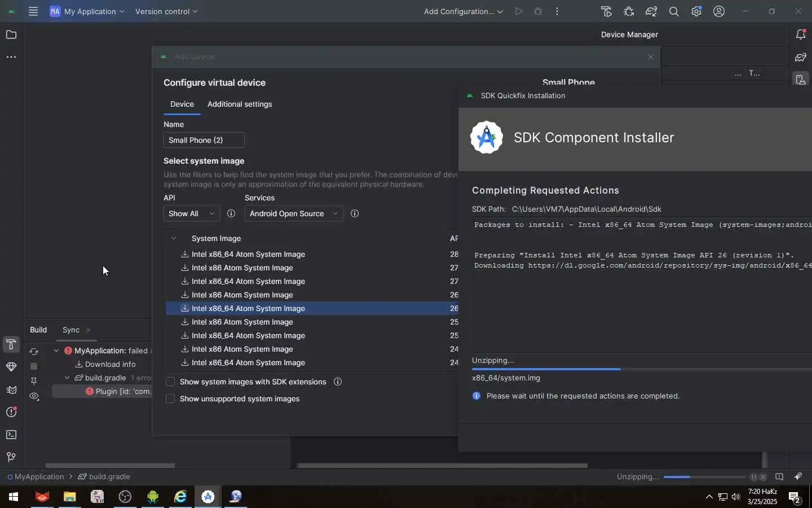Click the SDK installer Unzipping progress bar
Viewport: 812px width, 508px height.
[642, 369]
